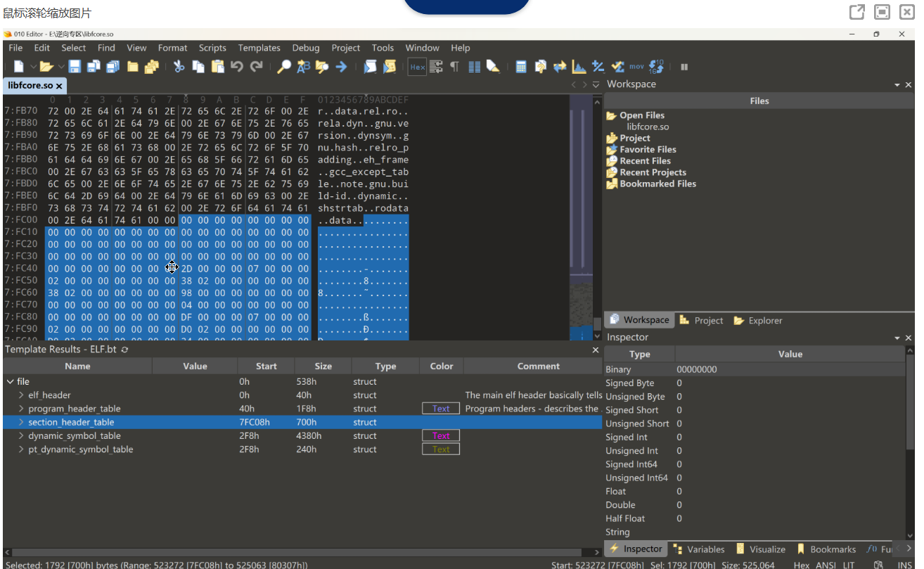Image resolution: width=924 pixels, height=569 pixels.
Task: Click the Histogram chart icon
Action: (579, 67)
